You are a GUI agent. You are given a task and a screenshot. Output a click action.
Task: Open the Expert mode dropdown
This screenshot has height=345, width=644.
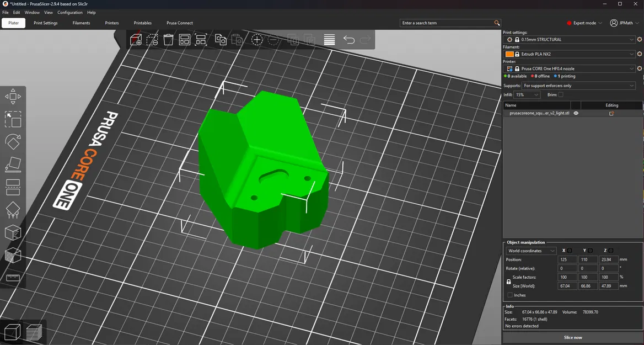tap(584, 23)
